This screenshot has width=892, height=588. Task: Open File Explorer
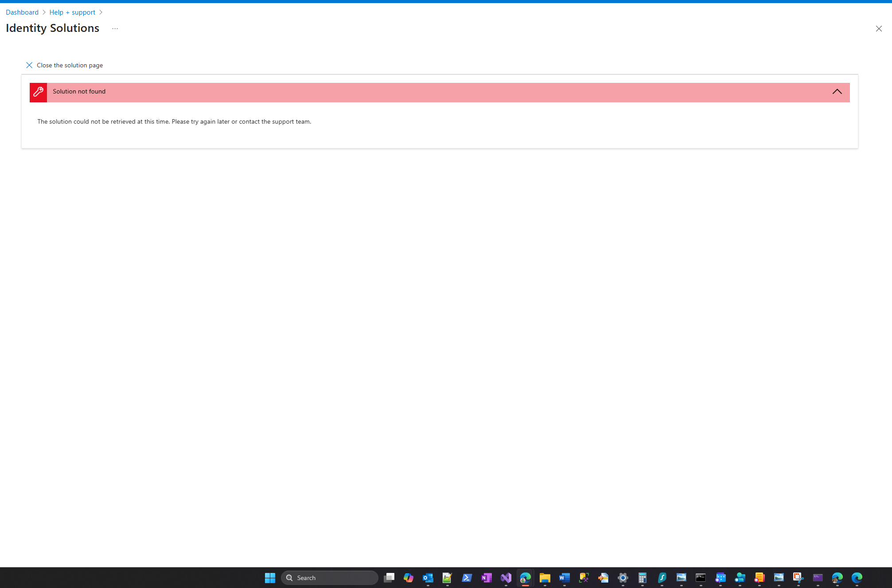[545, 578]
